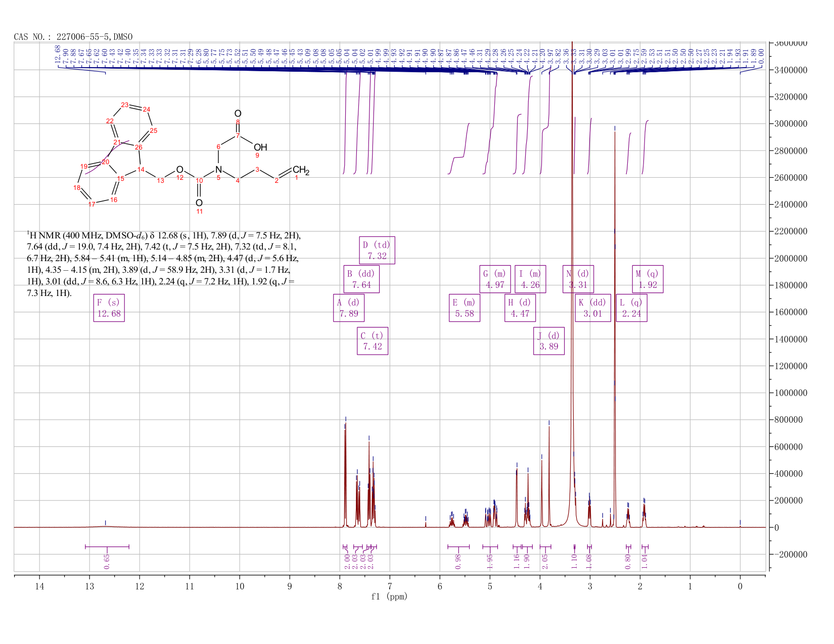The image size is (834, 644).
Task: Click the OH group in the molecule structure
Action: tap(260, 147)
